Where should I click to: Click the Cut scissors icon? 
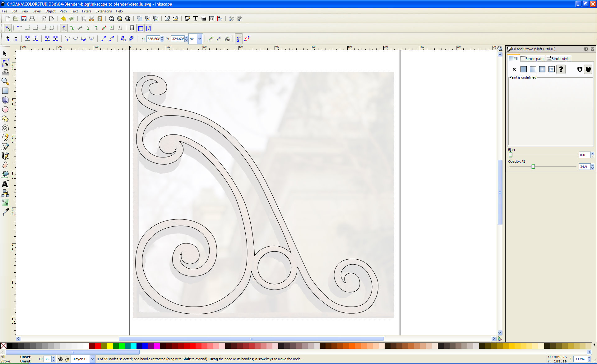click(92, 19)
